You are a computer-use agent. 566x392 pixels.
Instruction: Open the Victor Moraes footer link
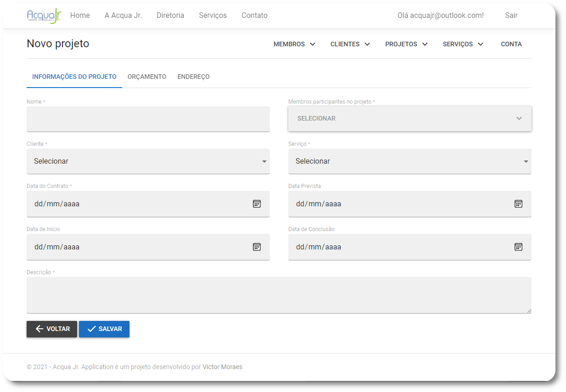[222, 367]
